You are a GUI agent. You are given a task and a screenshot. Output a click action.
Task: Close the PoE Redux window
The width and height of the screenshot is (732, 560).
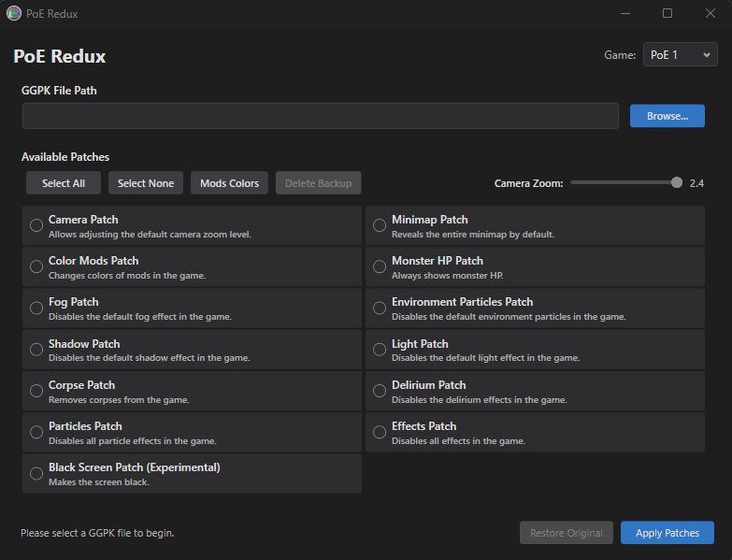click(x=710, y=13)
